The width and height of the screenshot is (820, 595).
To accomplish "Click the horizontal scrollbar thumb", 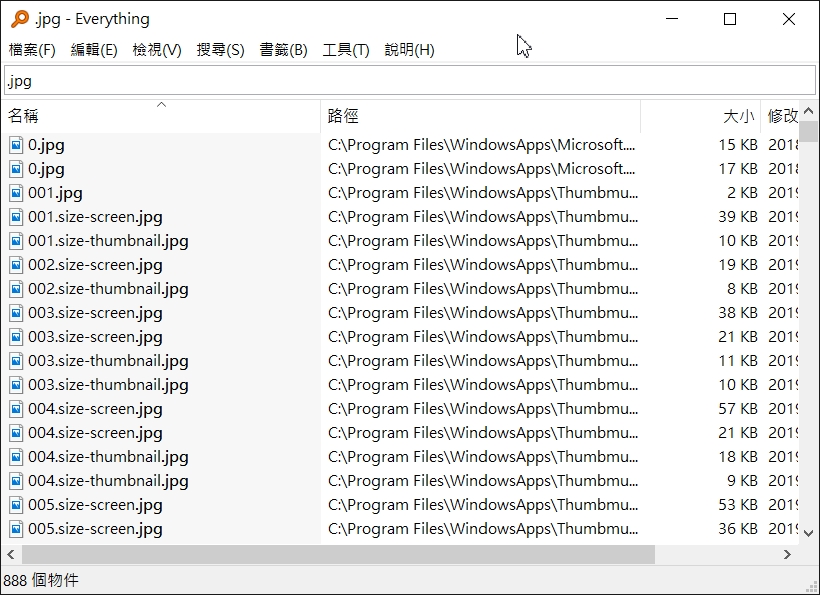I will point(338,554).
